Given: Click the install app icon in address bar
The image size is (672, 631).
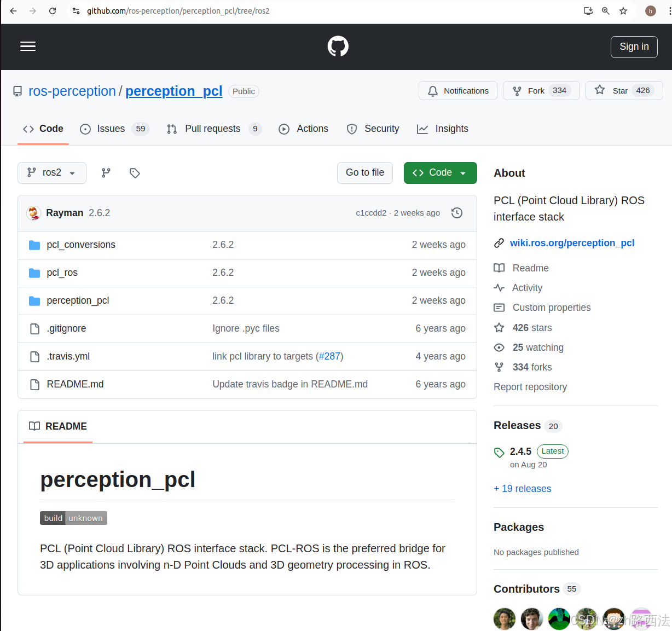Looking at the screenshot, I should pos(588,11).
